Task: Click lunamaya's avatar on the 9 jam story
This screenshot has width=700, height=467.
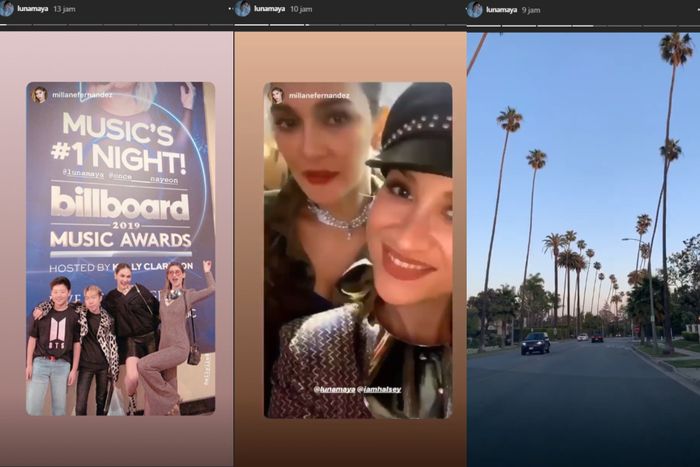Action: [x=475, y=10]
